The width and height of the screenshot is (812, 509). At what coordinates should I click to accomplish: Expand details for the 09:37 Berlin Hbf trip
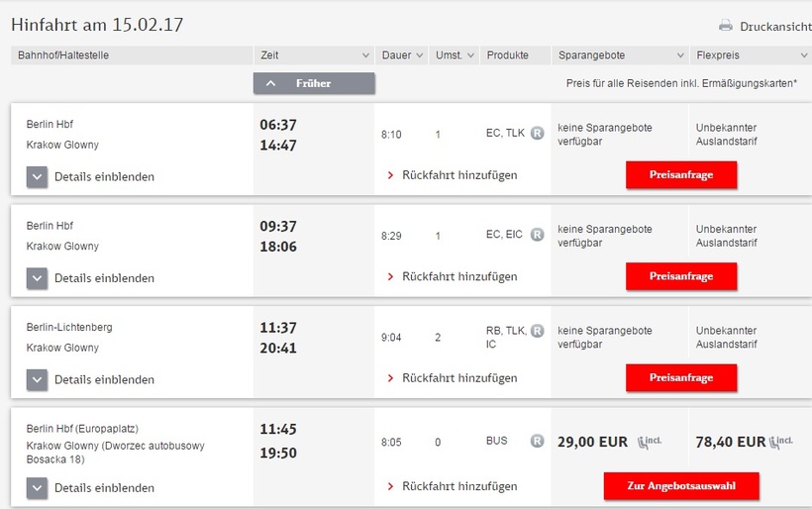coord(37,278)
